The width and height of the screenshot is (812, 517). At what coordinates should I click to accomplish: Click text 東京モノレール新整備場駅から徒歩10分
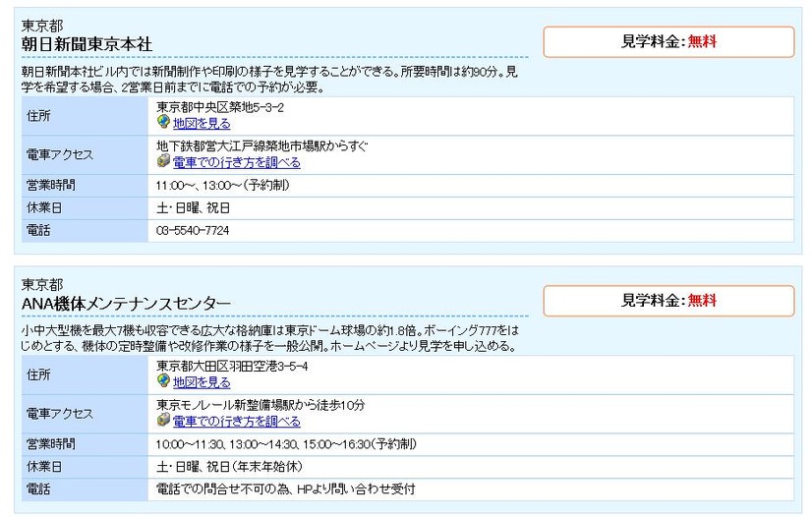(x=261, y=405)
